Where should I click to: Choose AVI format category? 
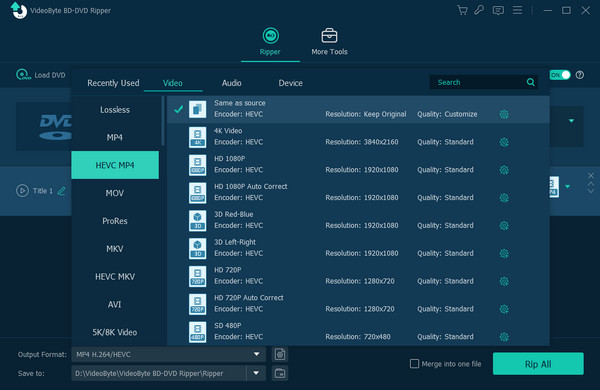[x=115, y=304]
